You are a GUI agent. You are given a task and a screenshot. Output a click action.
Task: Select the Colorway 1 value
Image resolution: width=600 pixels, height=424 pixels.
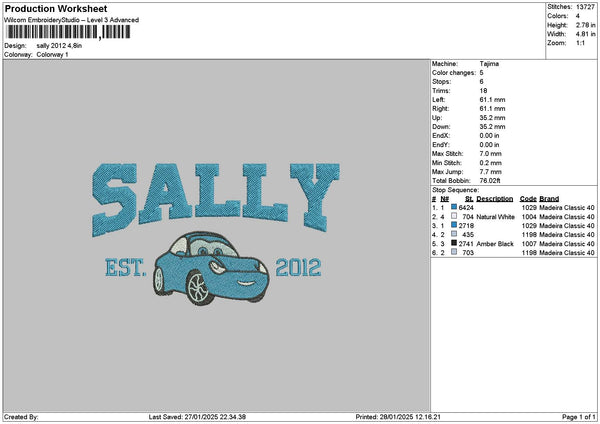(52, 55)
